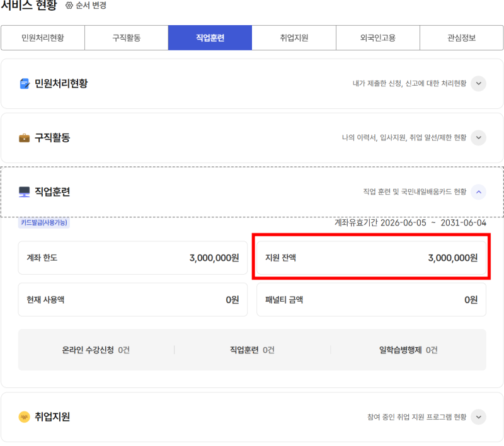Click the 민원처리현황 document icon

coord(25,84)
